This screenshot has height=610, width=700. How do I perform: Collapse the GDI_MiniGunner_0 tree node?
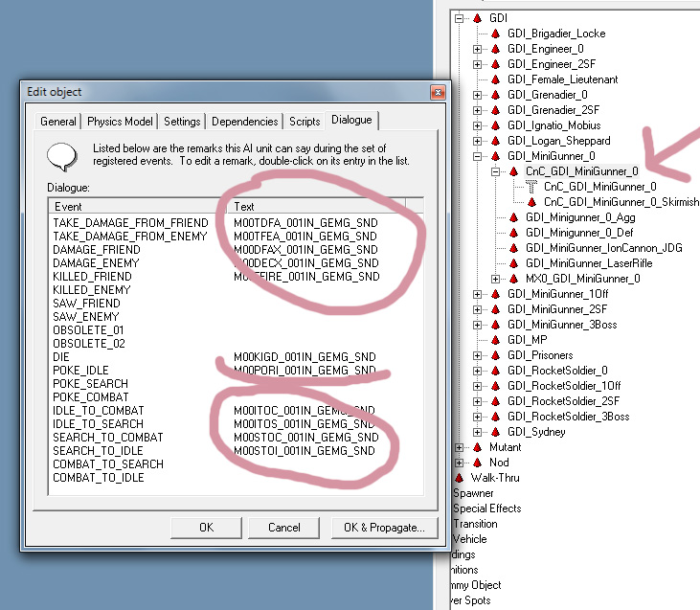(x=477, y=156)
